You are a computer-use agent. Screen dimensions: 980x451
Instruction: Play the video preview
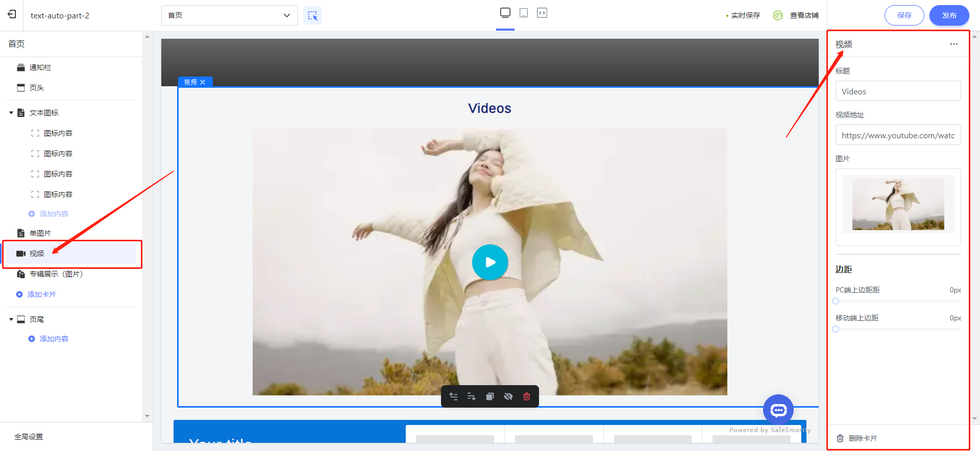click(490, 262)
